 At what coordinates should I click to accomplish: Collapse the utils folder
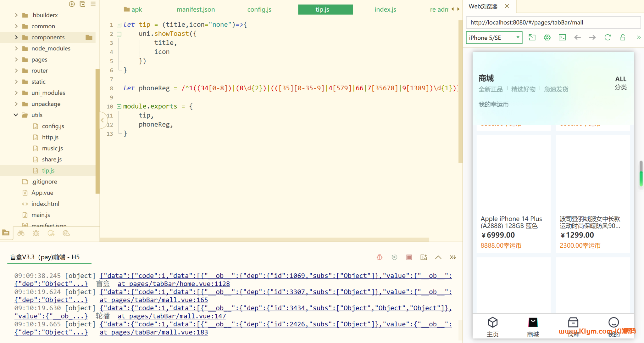point(16,115)
